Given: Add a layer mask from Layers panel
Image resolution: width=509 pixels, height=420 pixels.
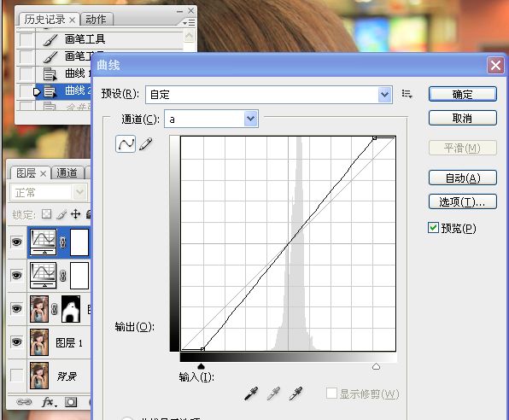Looking at the screenshot, I should coord(71,402).
